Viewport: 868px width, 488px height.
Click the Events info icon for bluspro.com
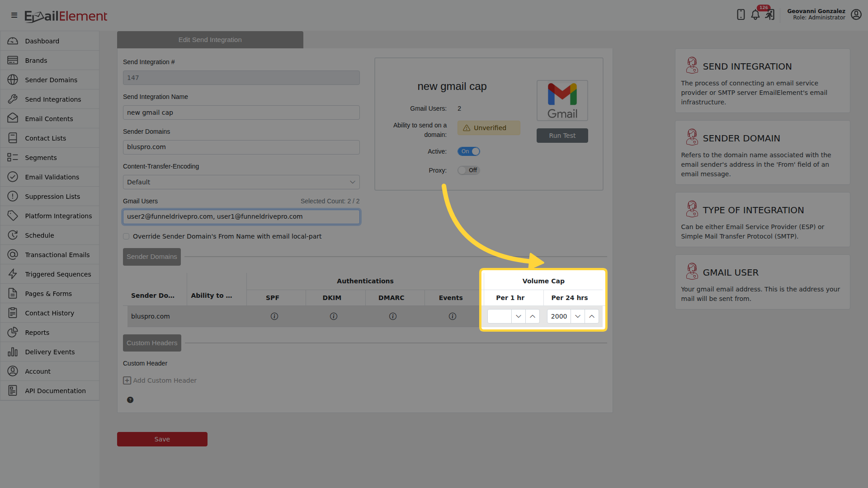453,316
